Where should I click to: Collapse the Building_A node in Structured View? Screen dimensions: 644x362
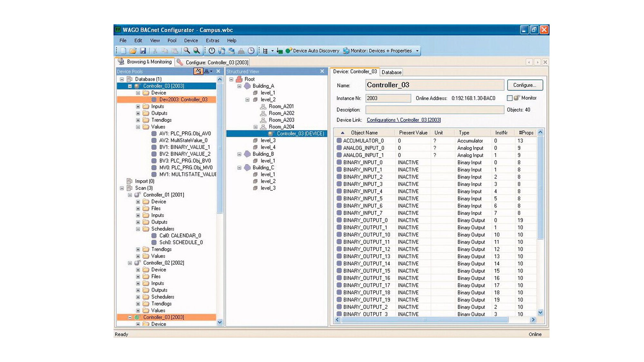click(239, 86)
